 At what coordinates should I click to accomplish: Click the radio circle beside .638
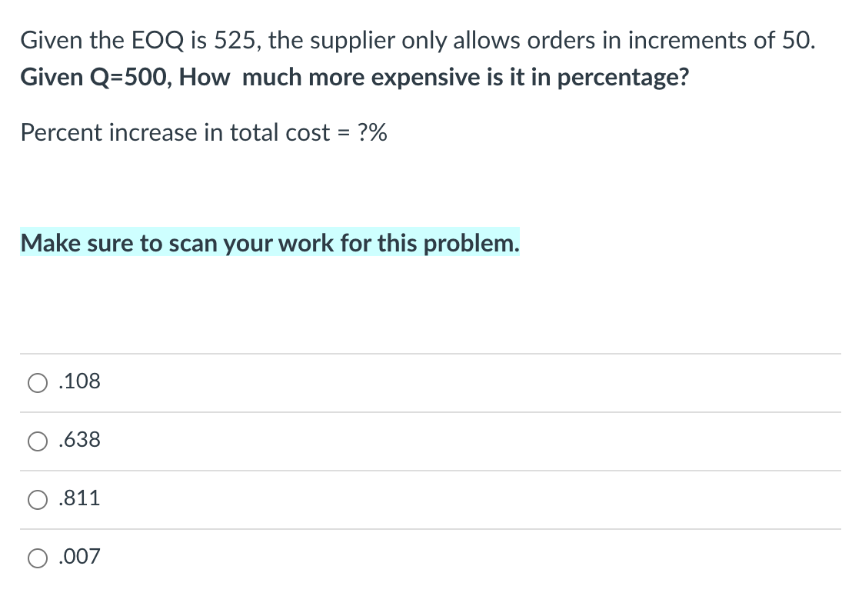point(37,440)
